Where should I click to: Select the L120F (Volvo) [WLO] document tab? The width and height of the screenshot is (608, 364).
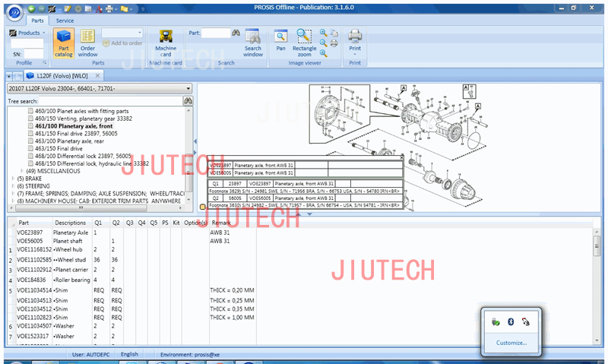pyautogui.click(x=62, y=75)
